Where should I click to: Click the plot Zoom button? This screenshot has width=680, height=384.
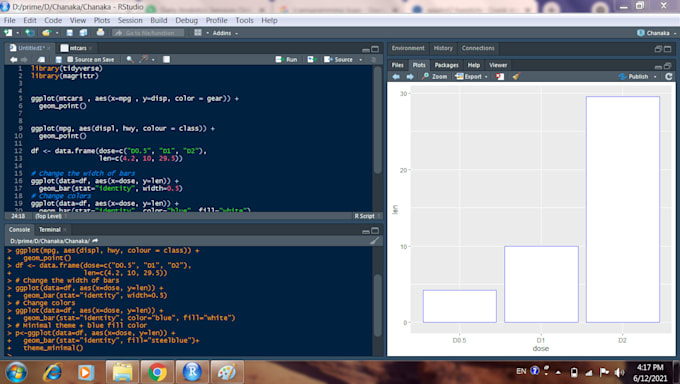[435, 76]
